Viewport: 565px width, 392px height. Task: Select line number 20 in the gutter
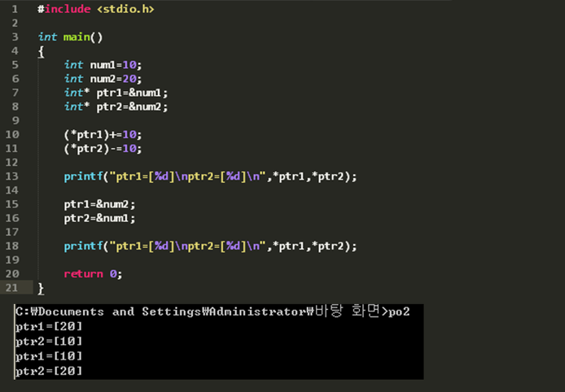11,274
